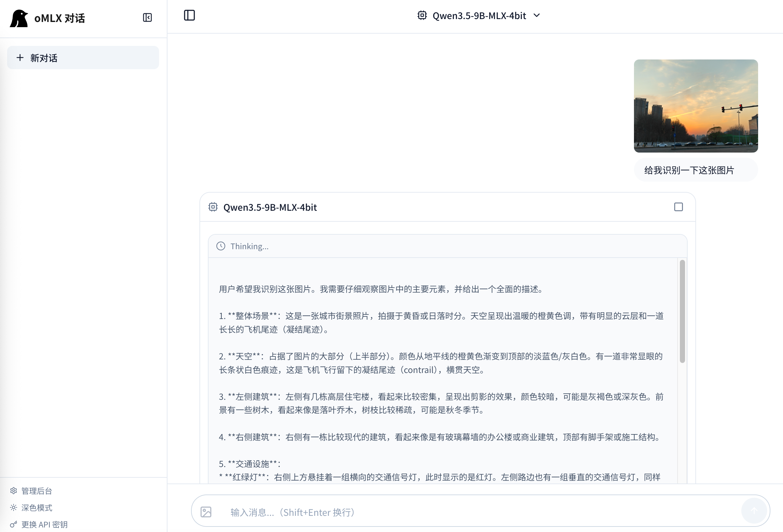The width and height of the screenshot is (783, 532).
Task: Toggle 深色模式 dark mode
Action: pos(37,508)
